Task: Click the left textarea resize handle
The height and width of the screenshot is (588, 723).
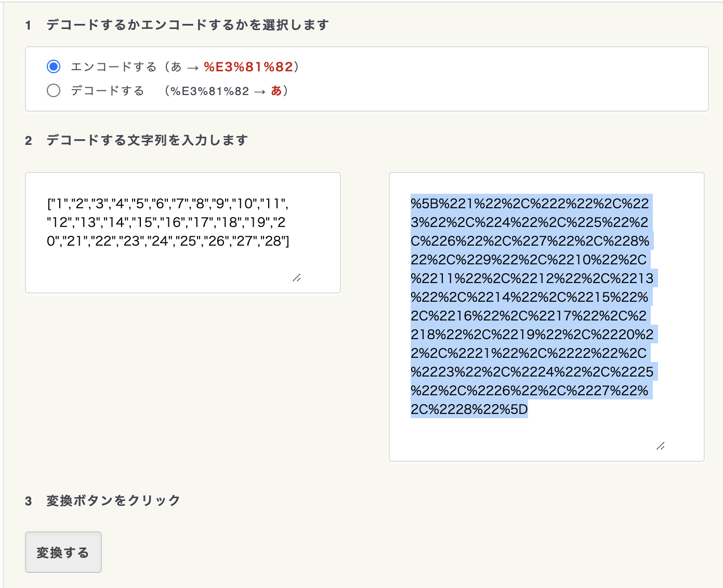Action: (x=297, y=278)
